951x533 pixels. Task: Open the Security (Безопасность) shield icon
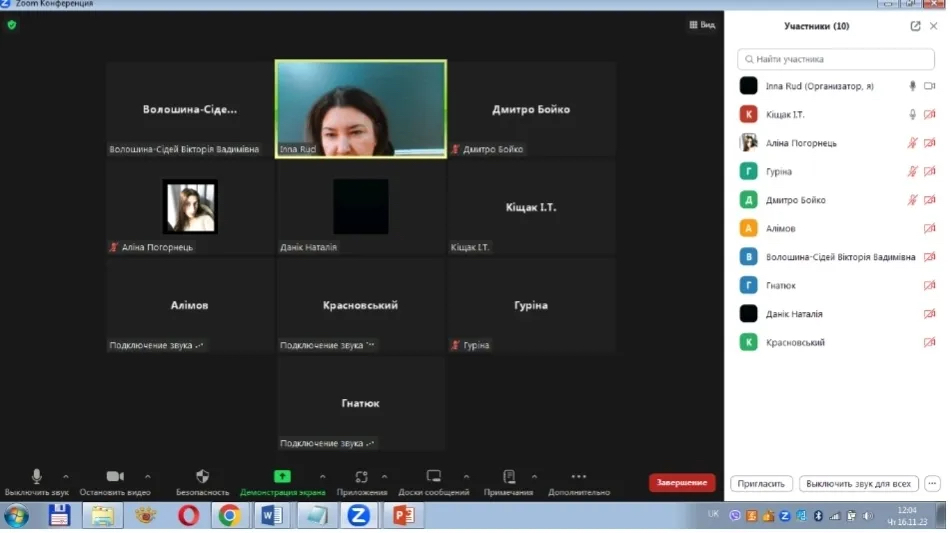tap(202, 477)
